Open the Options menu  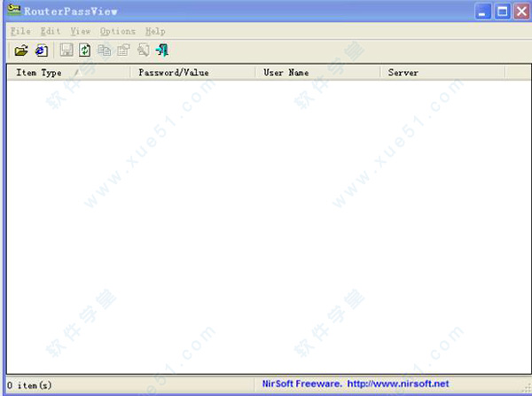pos(118,31)
